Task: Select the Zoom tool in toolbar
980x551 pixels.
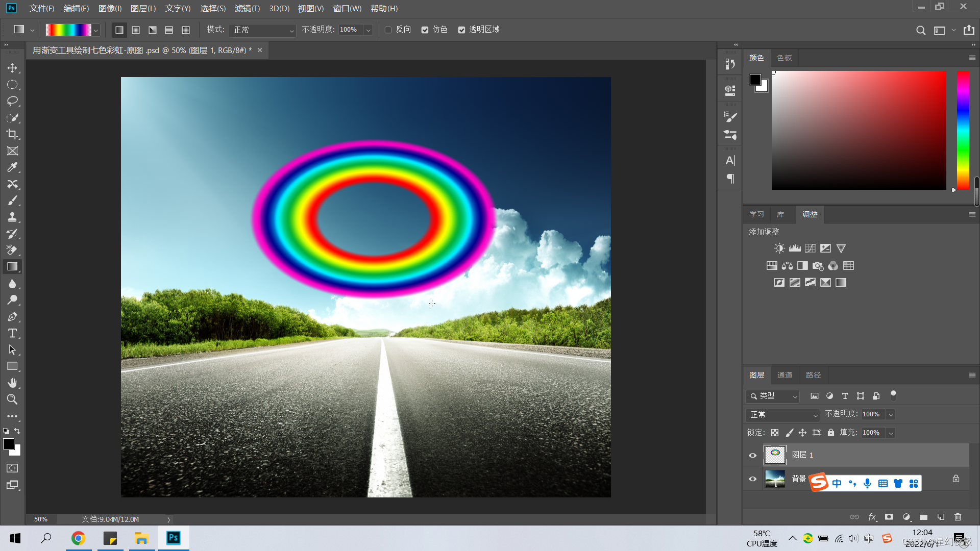Action: pos(12,399)
